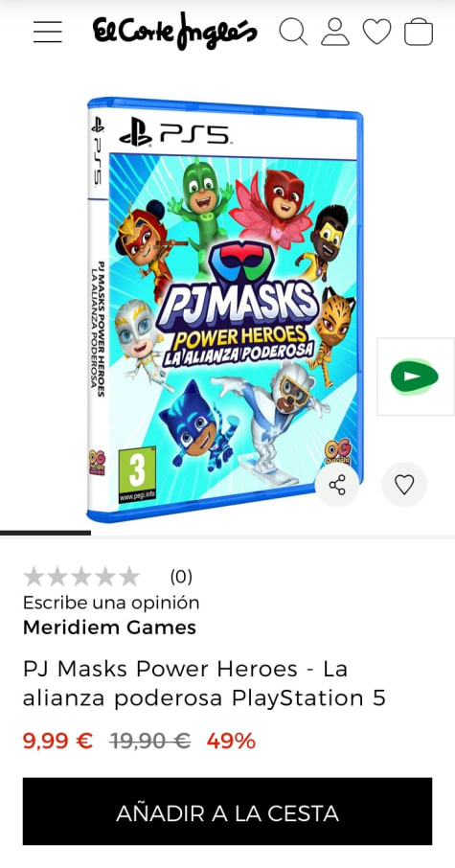Open search with the magnifier icon
Viewport: 455px width, 868px height.
(293, 32)
